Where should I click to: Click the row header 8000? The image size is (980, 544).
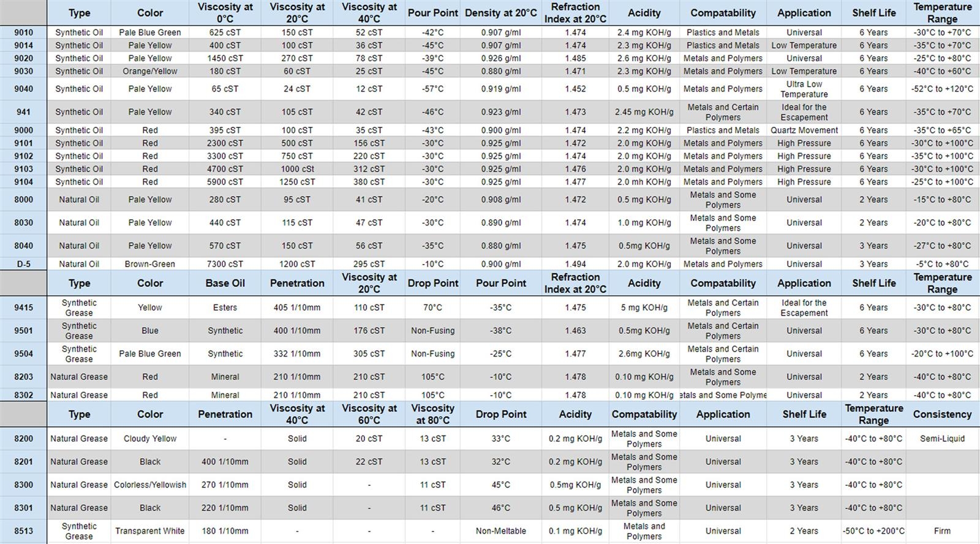pyautogui.click(x=23, y=200)
